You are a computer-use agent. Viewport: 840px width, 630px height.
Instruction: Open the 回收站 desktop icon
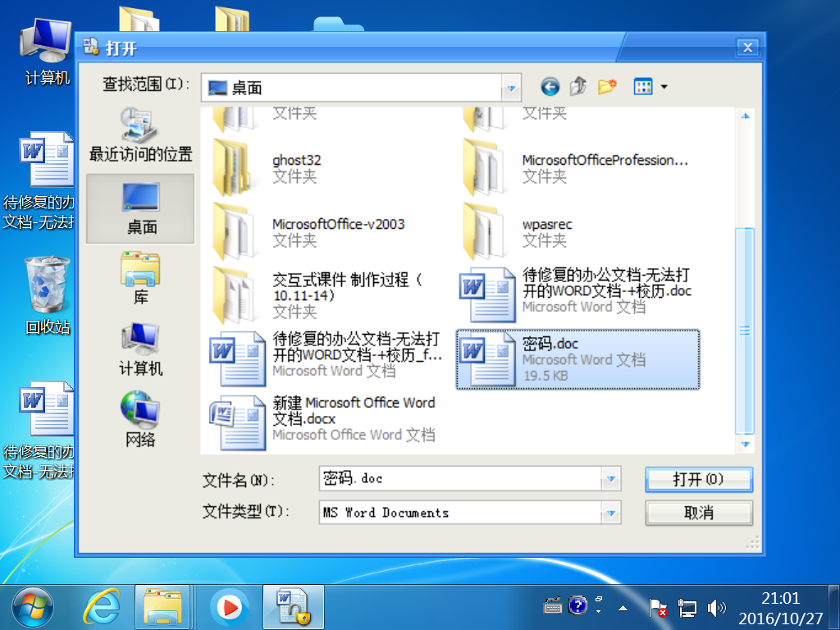pos(47,295)
